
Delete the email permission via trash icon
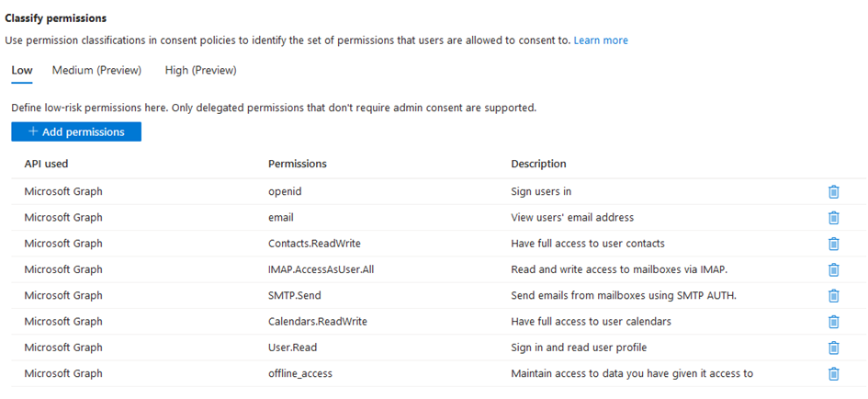point(834,218)
